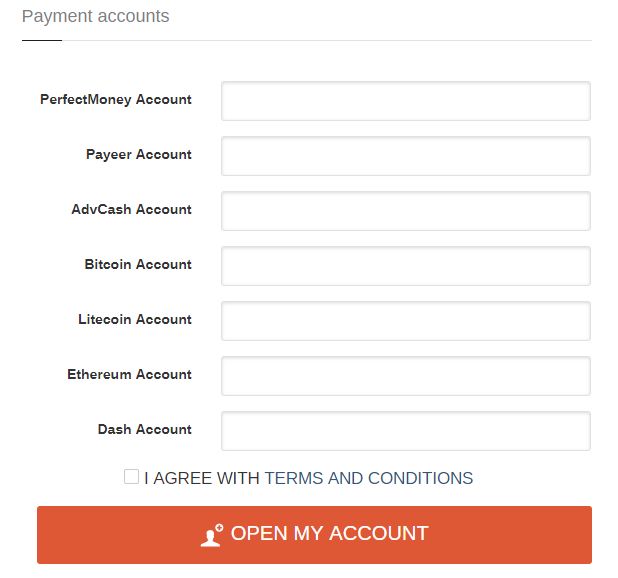Click the Bitcoin Account label

coord(138,264)
